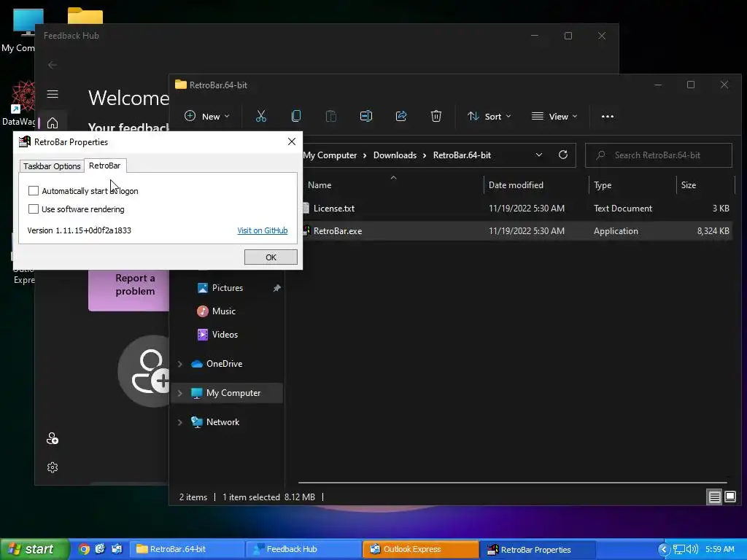Click in Search RetroBar.64-bit field
The height and width of the screenshot is (560, 747).
(x=659, y=155)
